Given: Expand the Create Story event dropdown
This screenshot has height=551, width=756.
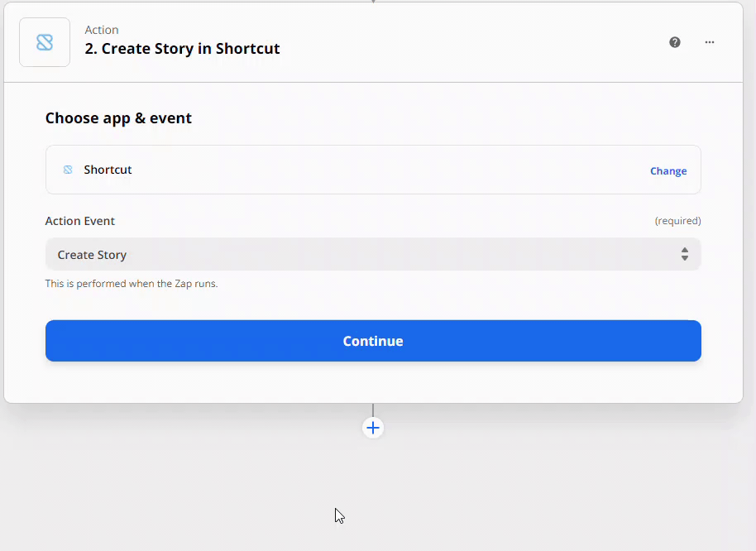Looking at the screenshot, I should point(373,254).
